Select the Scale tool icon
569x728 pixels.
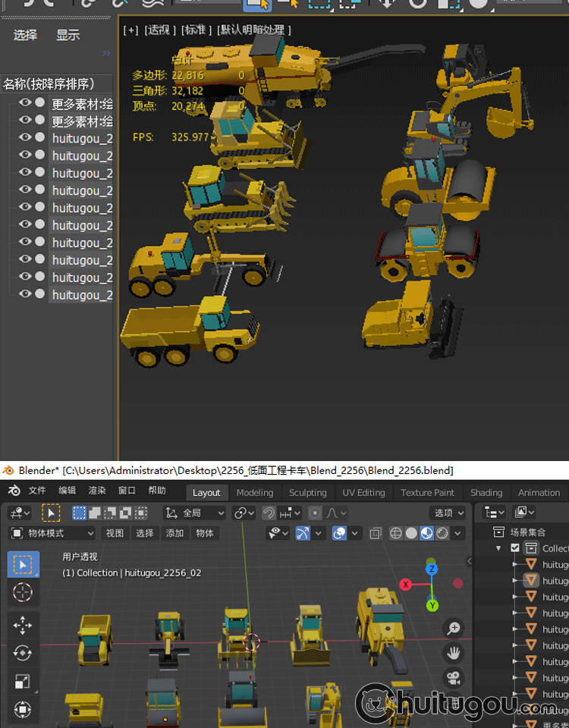pos(23,681)
